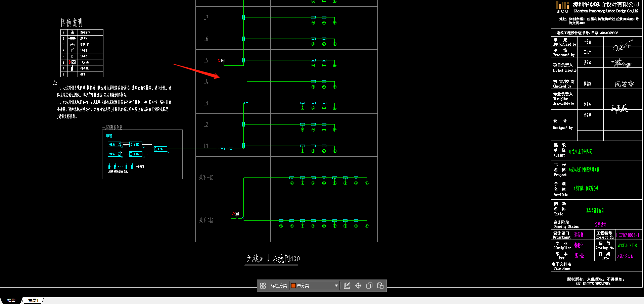Select the L6 floor label
The width and height of the screenshot is (644, 304).
206,39
